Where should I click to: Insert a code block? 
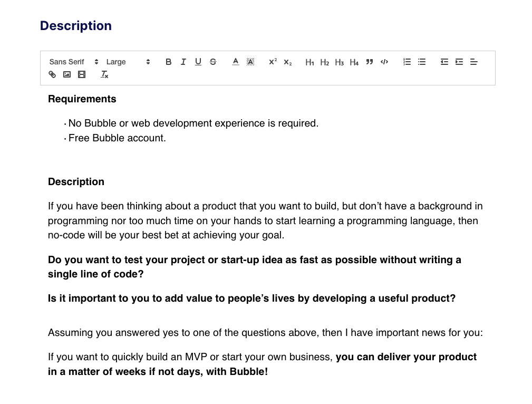coord(384,62)
